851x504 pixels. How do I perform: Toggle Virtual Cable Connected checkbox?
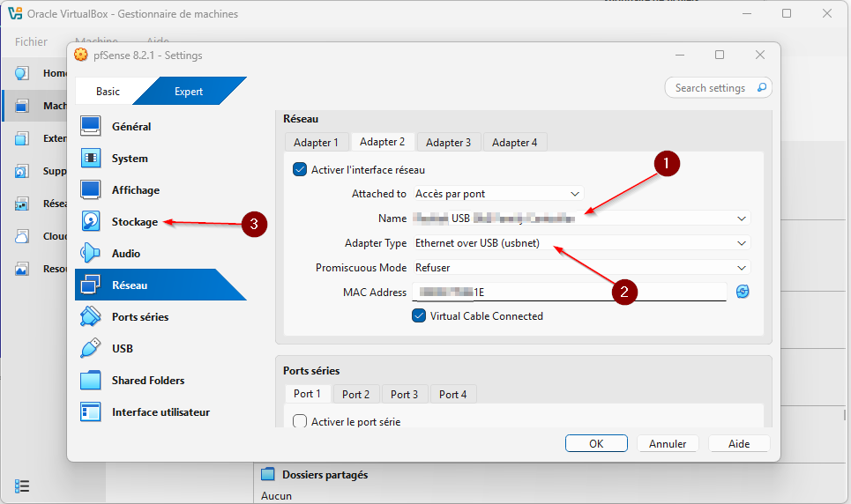tap(419, 316)
